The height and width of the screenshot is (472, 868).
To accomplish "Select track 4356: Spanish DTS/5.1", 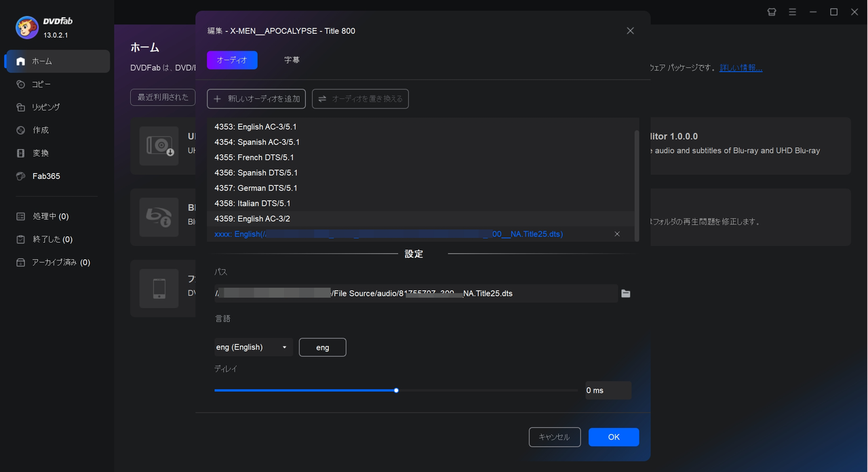I will pos(420,173).
